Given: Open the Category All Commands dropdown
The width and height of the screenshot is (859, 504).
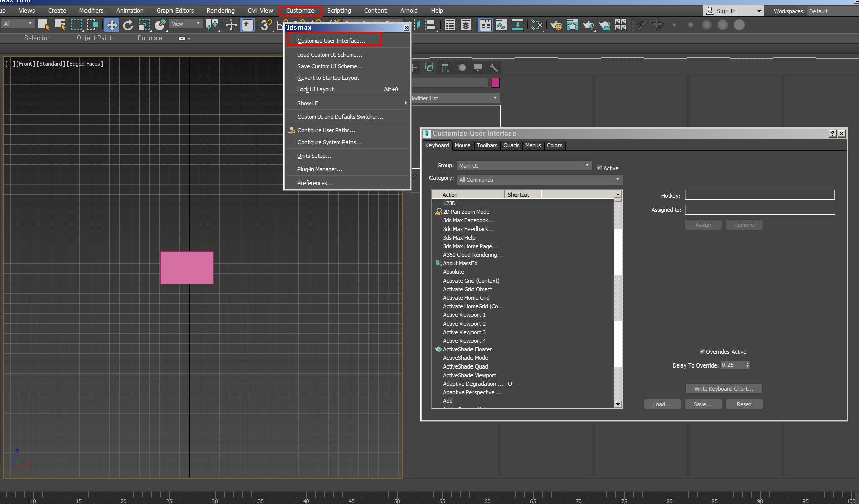Looking at the screenshot, I should point(540,180).
